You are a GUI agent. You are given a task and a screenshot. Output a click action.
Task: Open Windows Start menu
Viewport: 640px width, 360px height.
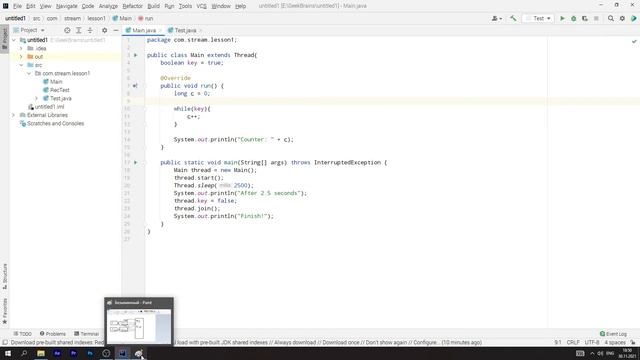coord(8,353)
